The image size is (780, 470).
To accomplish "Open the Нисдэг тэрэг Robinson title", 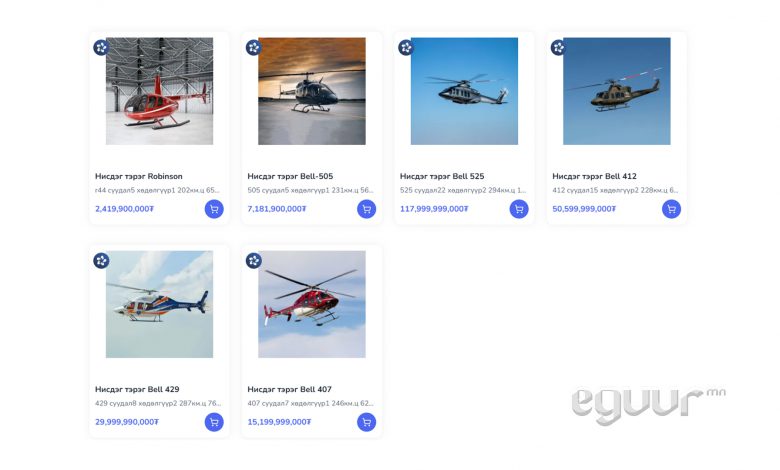I will click(x=139, y=176).
